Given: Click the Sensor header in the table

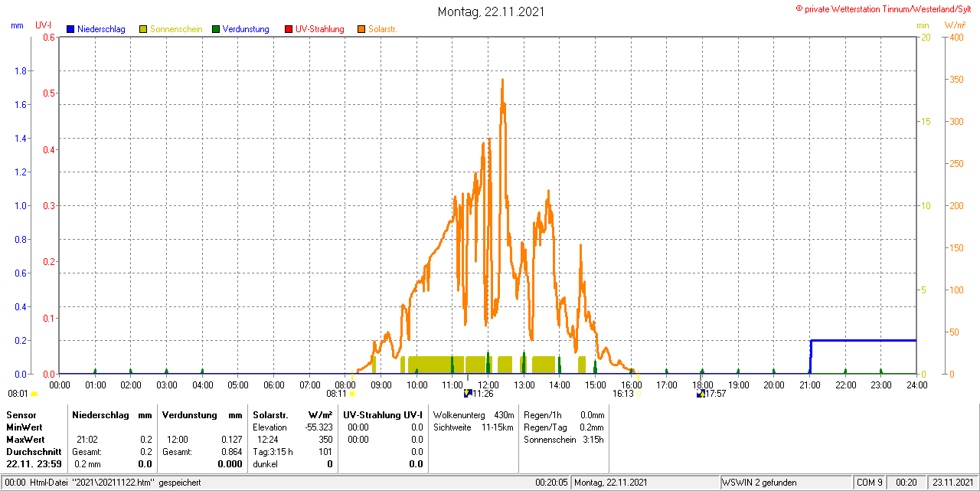Looking at the screenshot, I should pyautogui.click(x=21, y=414).
